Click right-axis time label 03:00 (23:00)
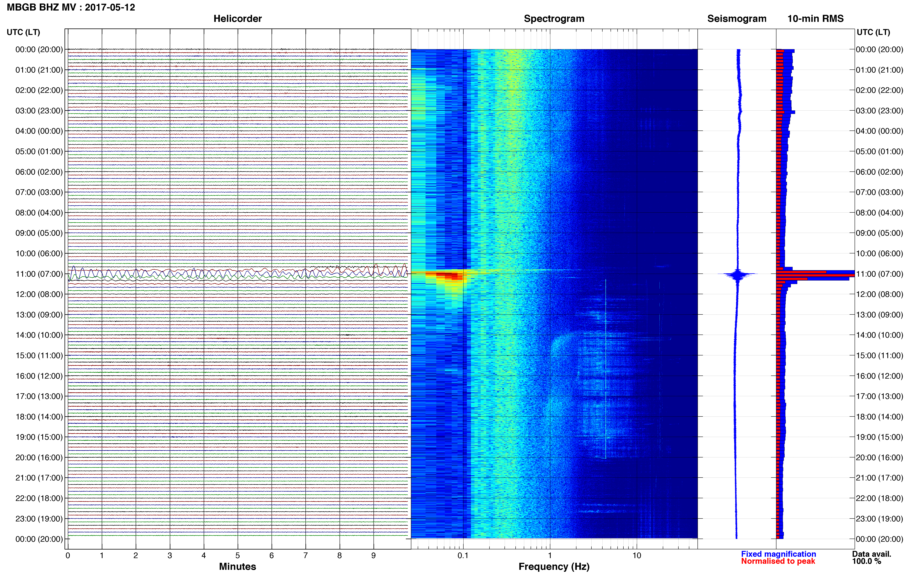Viewport: 924px width, 578px height. pyautogui.click(x=879, y=110)
